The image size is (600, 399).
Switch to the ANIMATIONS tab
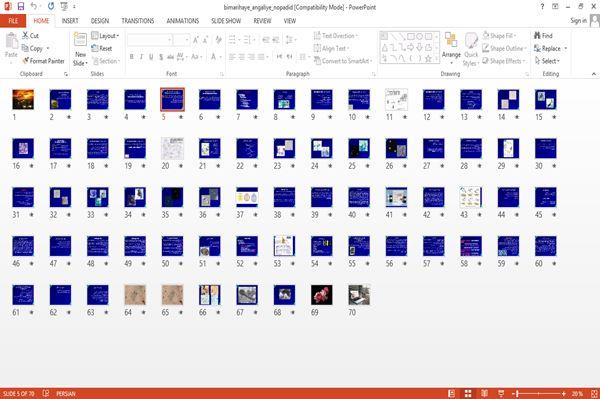coord(183,21)
